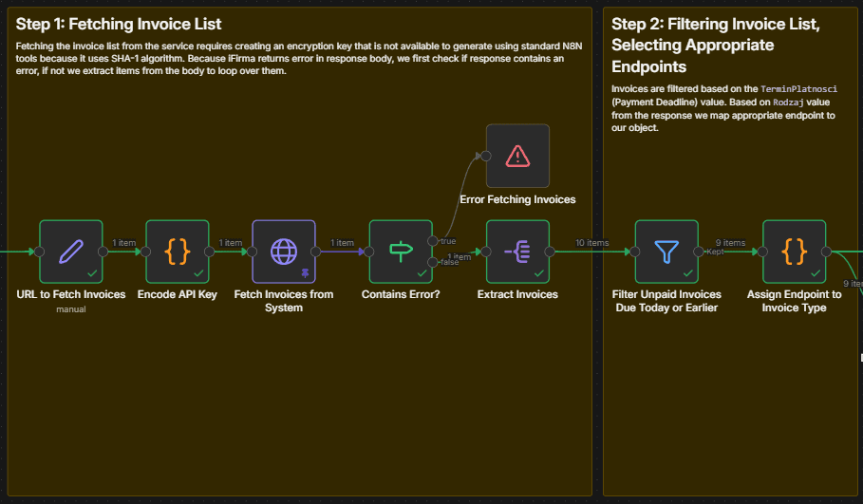The height and width of the screenshot is (504, 863).
Task: Click the '9 items' label after Filter node
Action: point(730,243)
